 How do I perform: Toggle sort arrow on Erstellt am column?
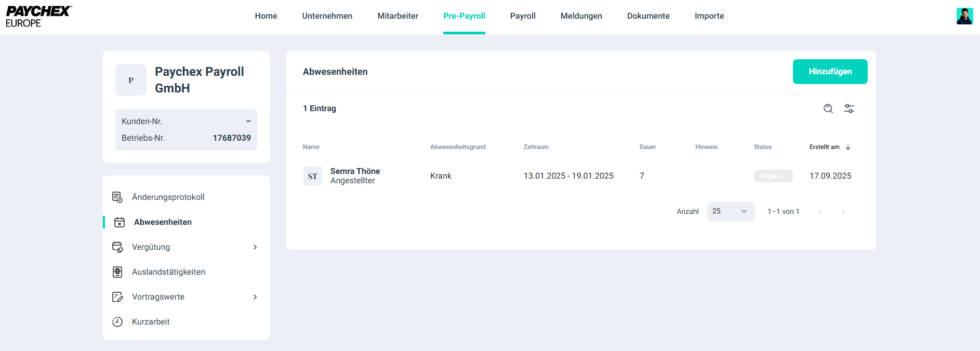848,147
